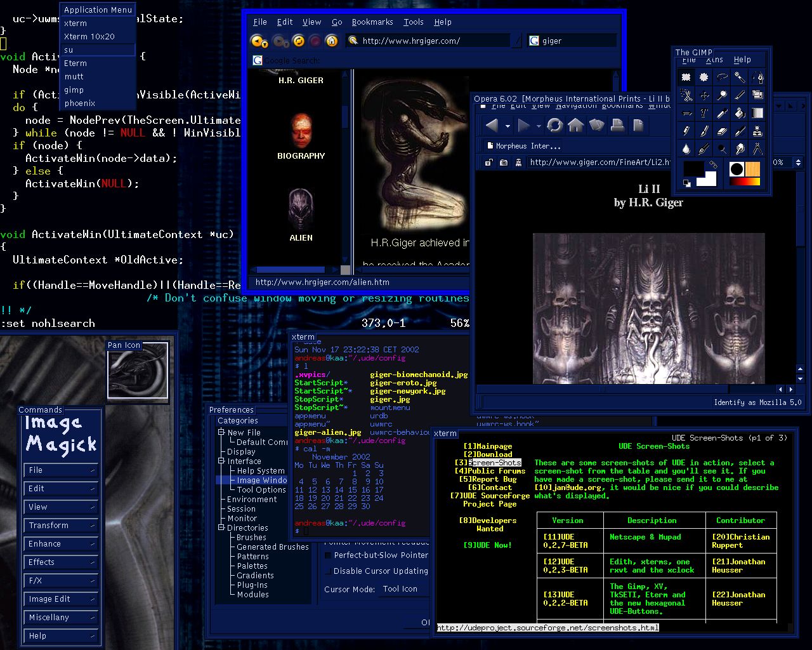
Task: Toggle the camera images icon in Opera
Action: 504,162
